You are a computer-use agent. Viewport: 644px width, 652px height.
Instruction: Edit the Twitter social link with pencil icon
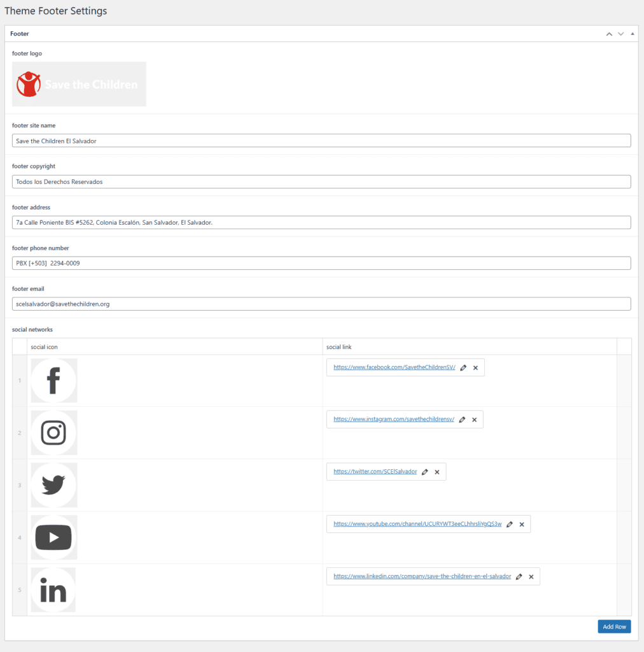tap(424, 472)
